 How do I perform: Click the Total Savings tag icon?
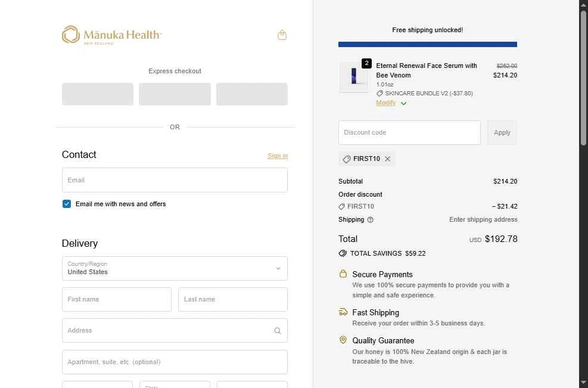coord(343,253)
